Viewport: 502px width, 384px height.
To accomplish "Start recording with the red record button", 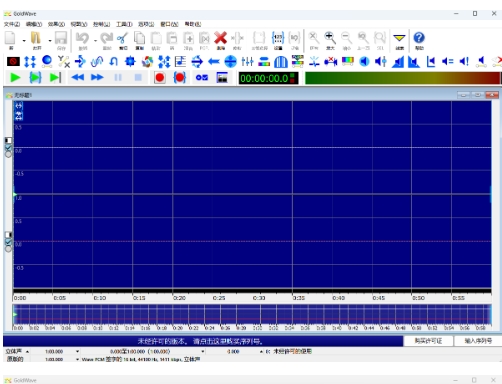I will tap(160, 78).
